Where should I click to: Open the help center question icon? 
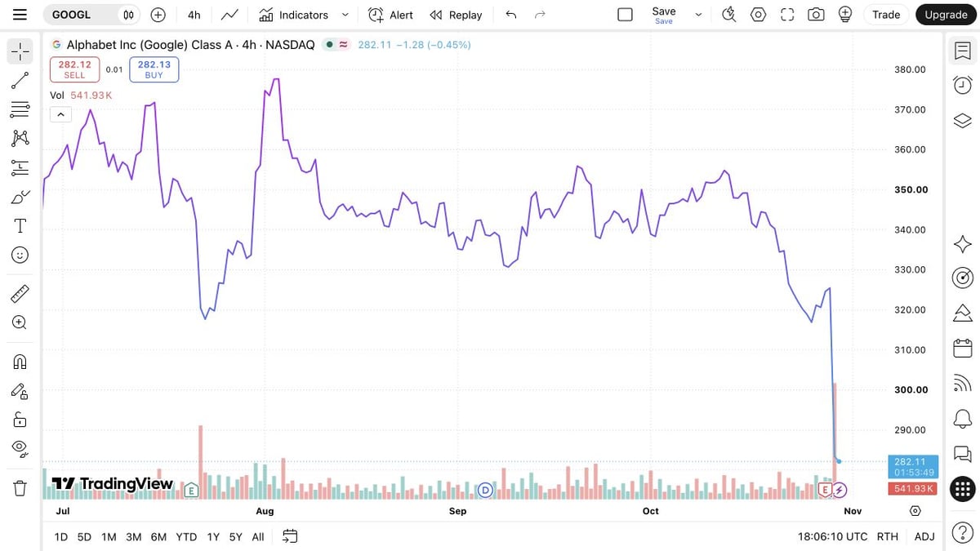pos(962,532)
